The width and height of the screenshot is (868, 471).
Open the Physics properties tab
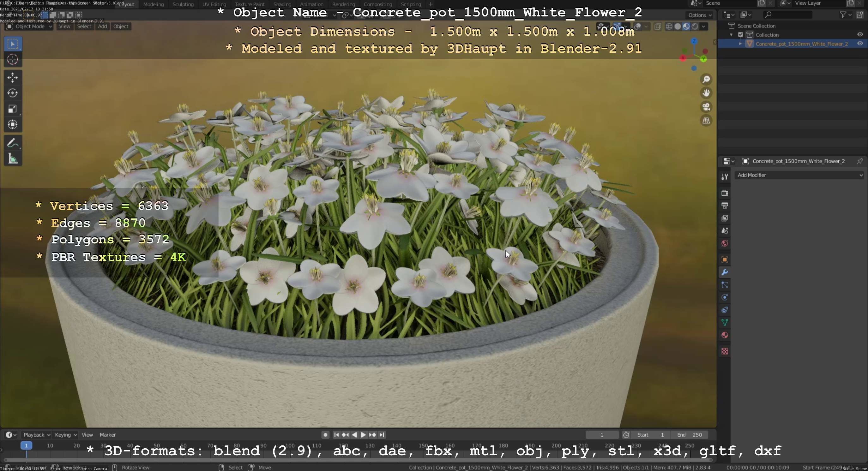[x=725, y=297]
